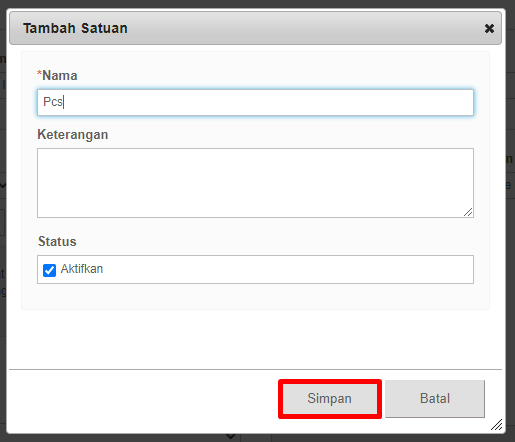Viewport: 515px width, 442px height.
Task: Grab the Keterangan textarea resize grip
Action: [468, 212]
